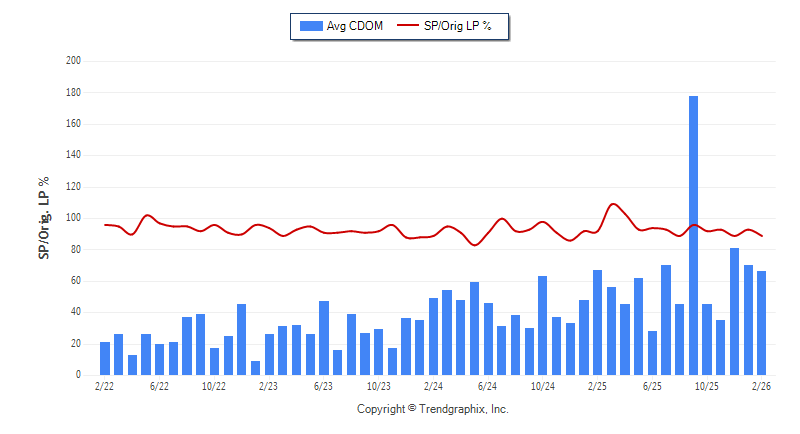
Task: Click the 200 y-axis value label
Action: [x=72, y=61]
